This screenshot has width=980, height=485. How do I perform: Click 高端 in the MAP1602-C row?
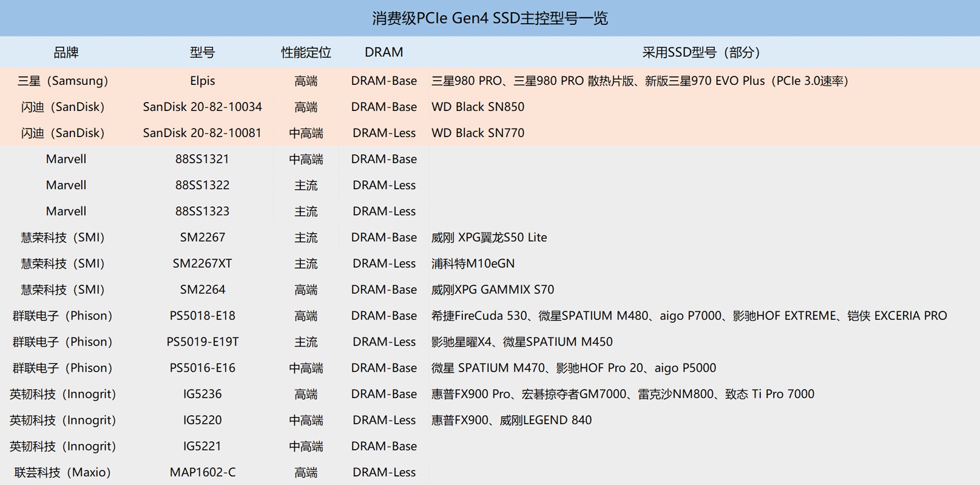point(306,472)
